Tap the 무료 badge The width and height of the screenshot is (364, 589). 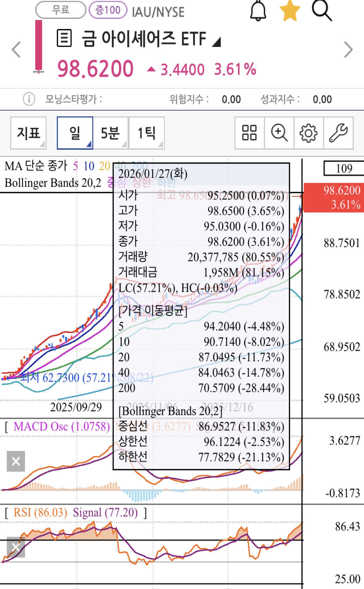click(61, 10)
